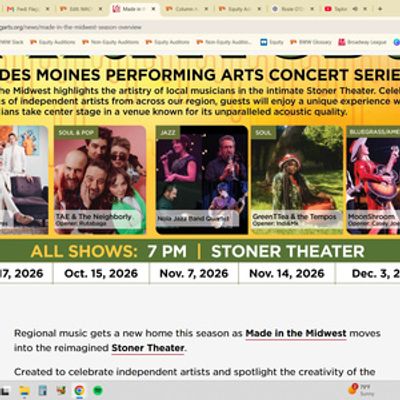Close the YouTube 'Taylor' tab

tap(365, 9)
